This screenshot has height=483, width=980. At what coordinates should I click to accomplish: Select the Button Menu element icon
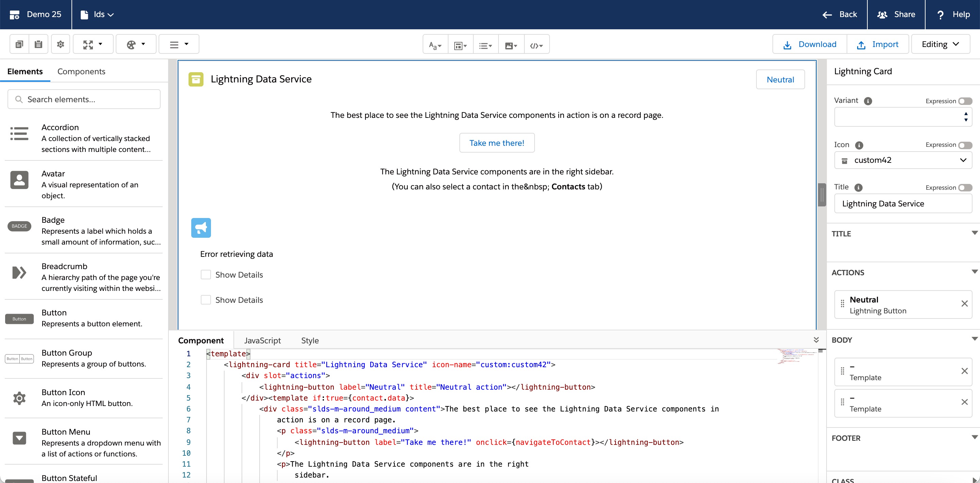click(x=19, y=438)
